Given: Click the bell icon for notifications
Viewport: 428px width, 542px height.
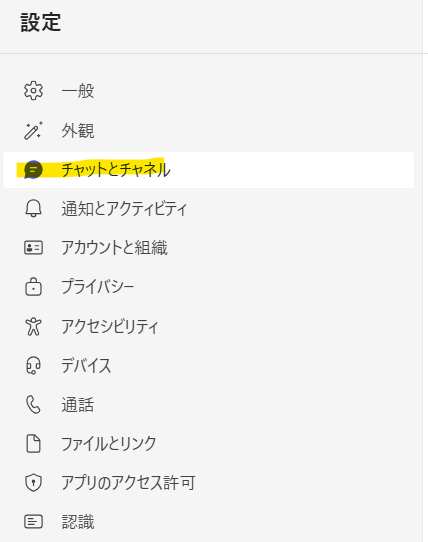Looking at the screenshot, I should coord(34,208).
